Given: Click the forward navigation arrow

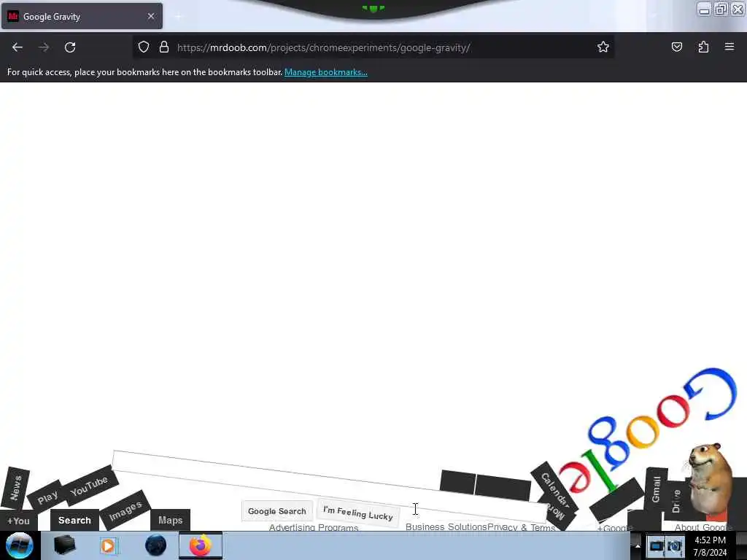Looking at the screenshot, I should click(x=44, y=47).
